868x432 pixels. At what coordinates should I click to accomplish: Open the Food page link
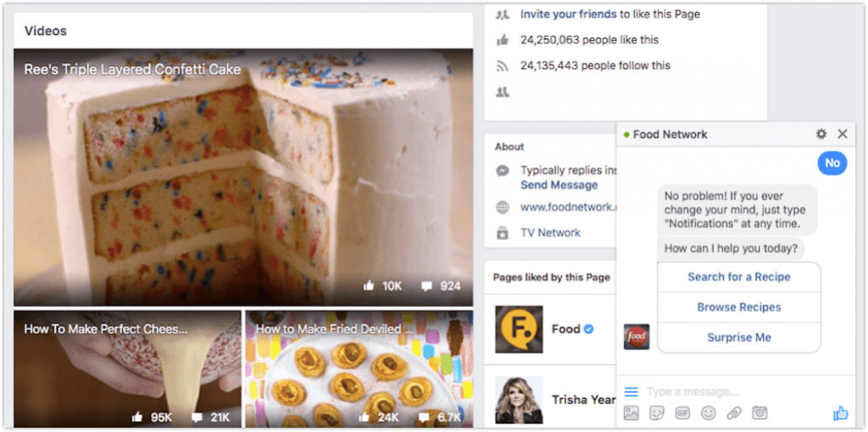click(x=566, y=329)
